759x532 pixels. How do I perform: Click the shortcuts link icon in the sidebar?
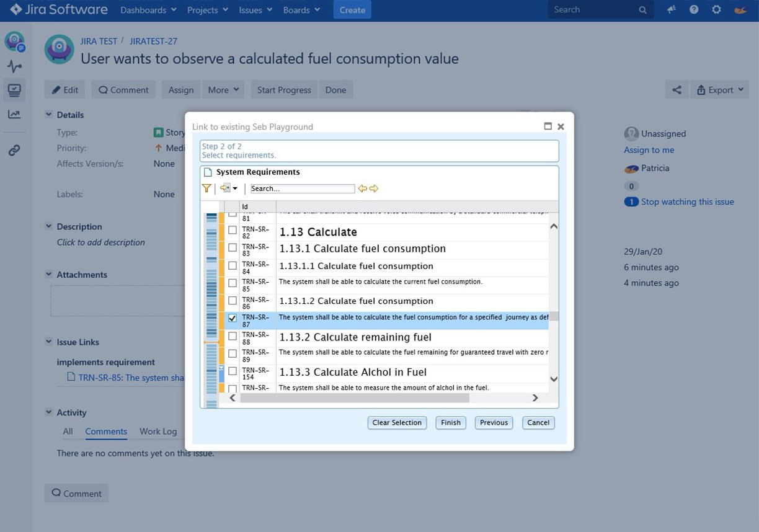14,149
